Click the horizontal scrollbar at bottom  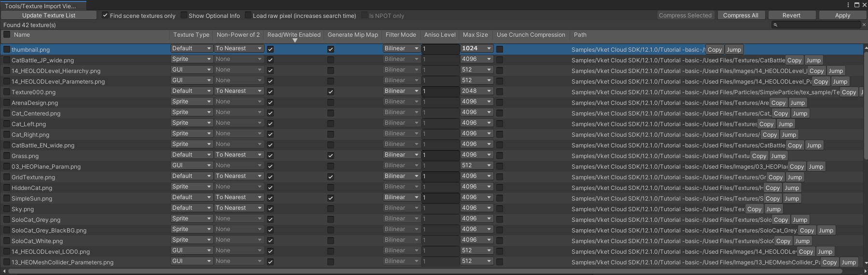pyautogui.click(x=425, y=272)
